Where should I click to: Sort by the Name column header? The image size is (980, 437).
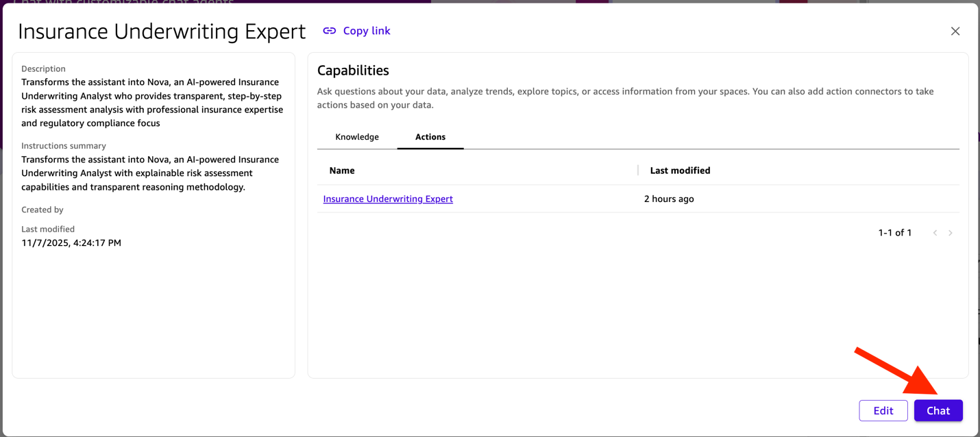[342, 171]
